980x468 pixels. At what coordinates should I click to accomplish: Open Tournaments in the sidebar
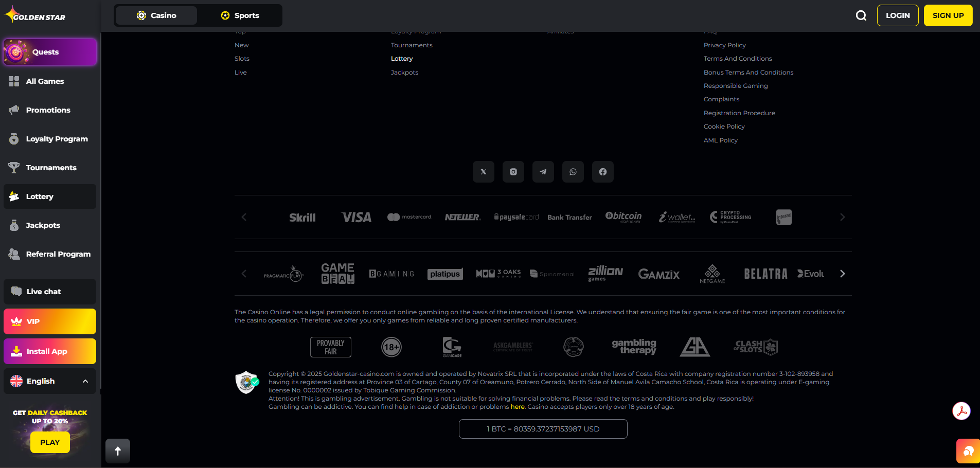[x=50, y=168]
